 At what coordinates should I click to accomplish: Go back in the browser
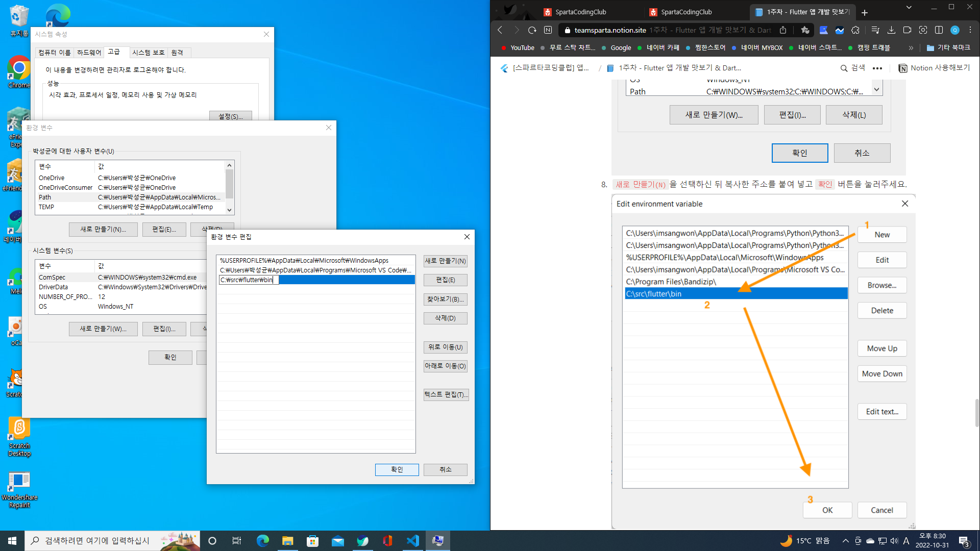[500, 30]
